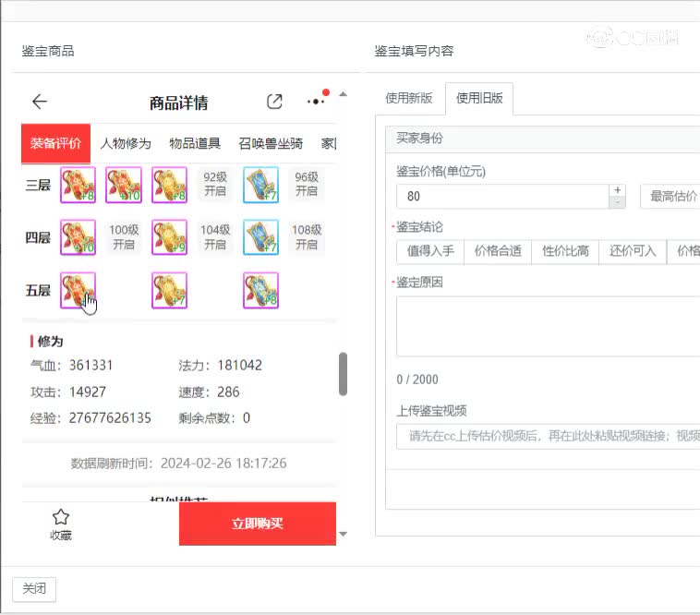Image resolution: width=700 pixels, height=615 pixels.
Task: Select 五层 red equipment icon
Action: [78, 291]
